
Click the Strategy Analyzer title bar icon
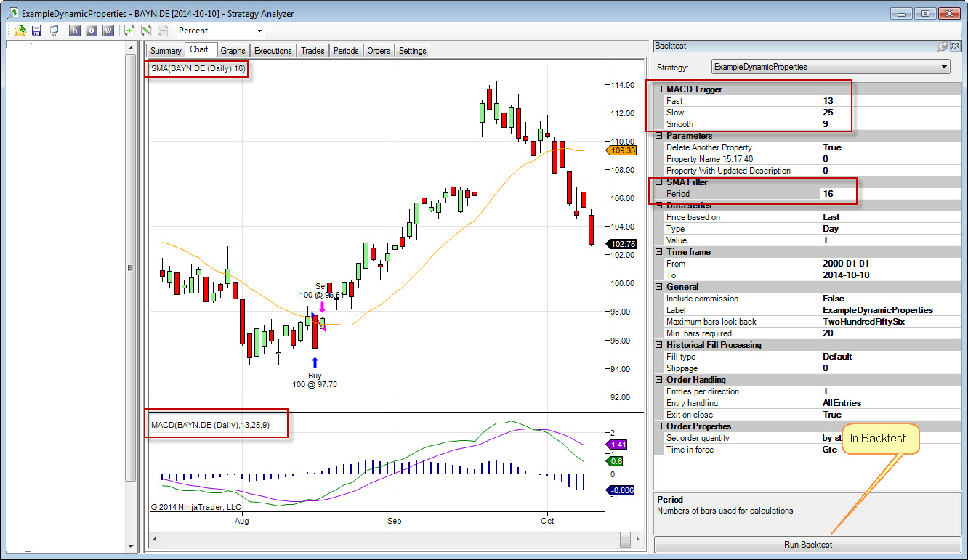point(12,13)
